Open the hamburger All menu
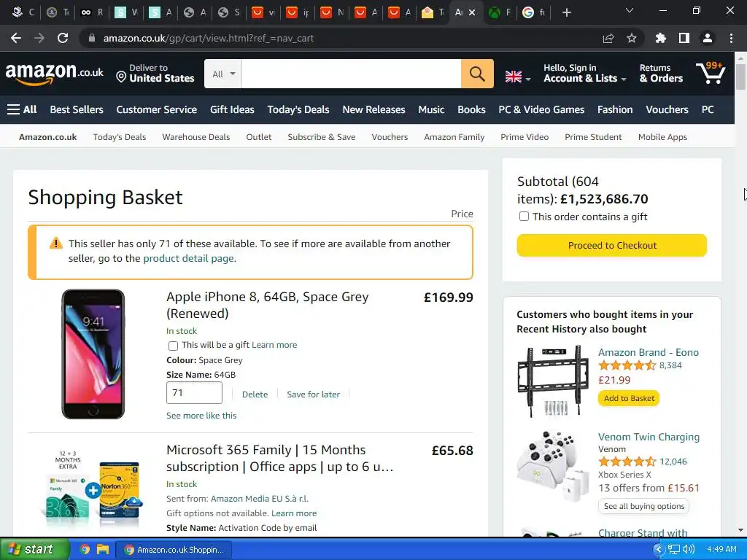 coord(22,109)
